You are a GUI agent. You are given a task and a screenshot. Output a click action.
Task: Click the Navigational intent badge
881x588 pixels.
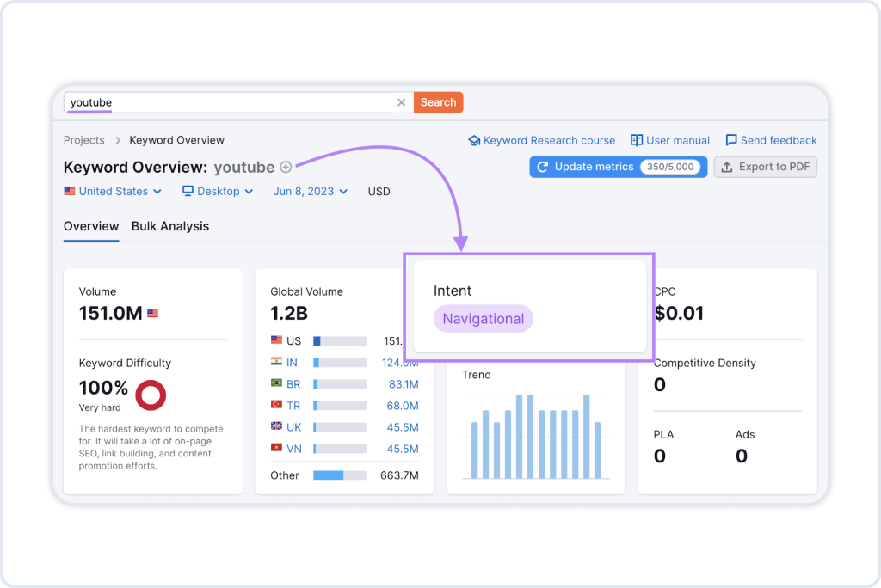point(484,318)
